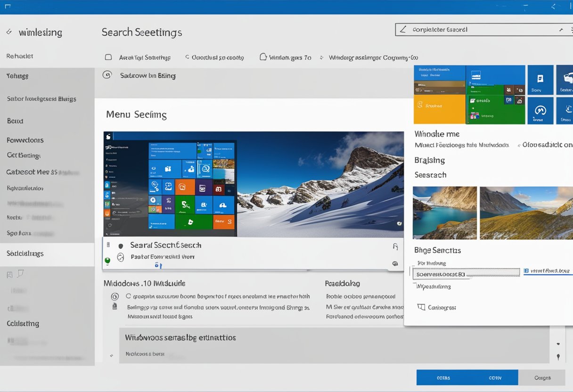Open the left mountain lake thumbnail
The width and height of the screenshot is (573, 392).
[x=444, y=213]
